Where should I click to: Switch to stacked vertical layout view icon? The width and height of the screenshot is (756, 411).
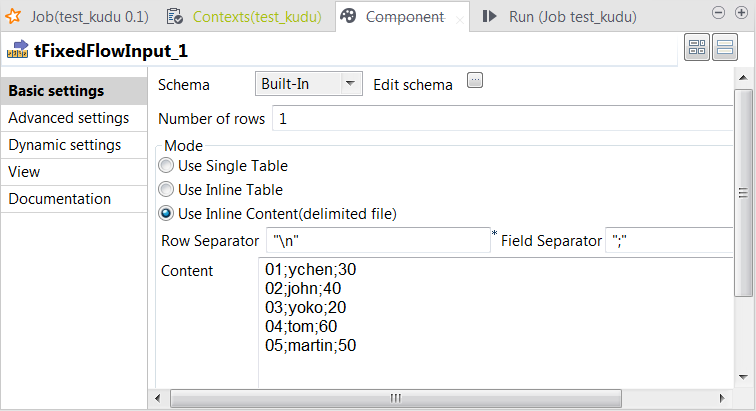(724, 49)
